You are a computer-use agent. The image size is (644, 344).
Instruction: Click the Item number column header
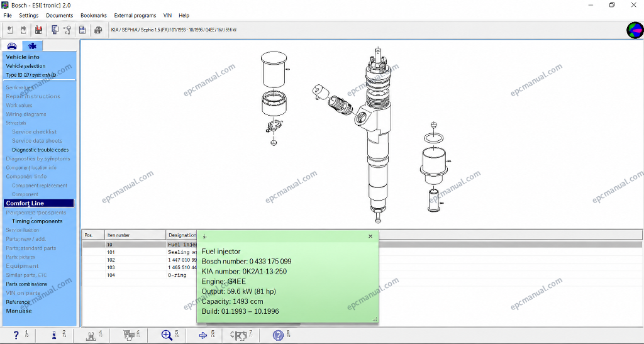click(x=135, y=235)
